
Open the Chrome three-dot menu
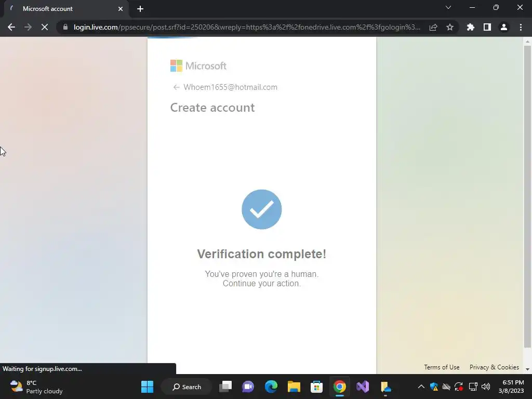(521, 27)
